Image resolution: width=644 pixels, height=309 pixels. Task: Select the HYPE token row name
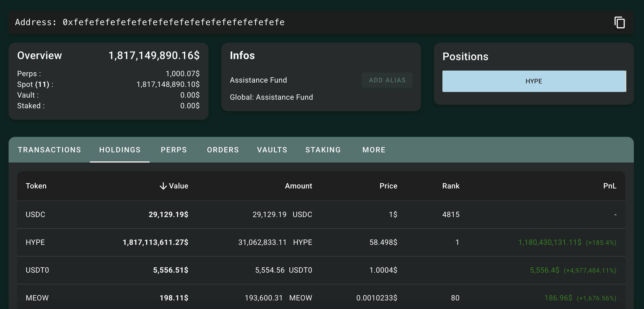point(35,242)
